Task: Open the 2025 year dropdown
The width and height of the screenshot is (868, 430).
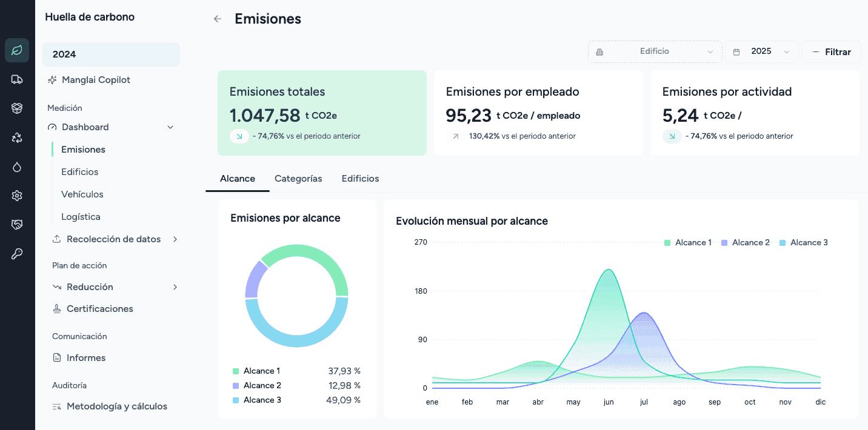Action: [762, 51]
